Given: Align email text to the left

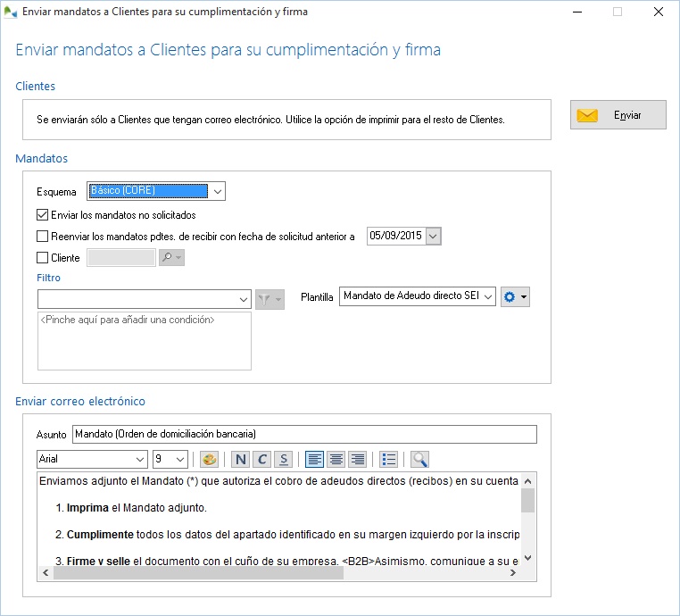Looking at the screenshot, I should (315, 460).
